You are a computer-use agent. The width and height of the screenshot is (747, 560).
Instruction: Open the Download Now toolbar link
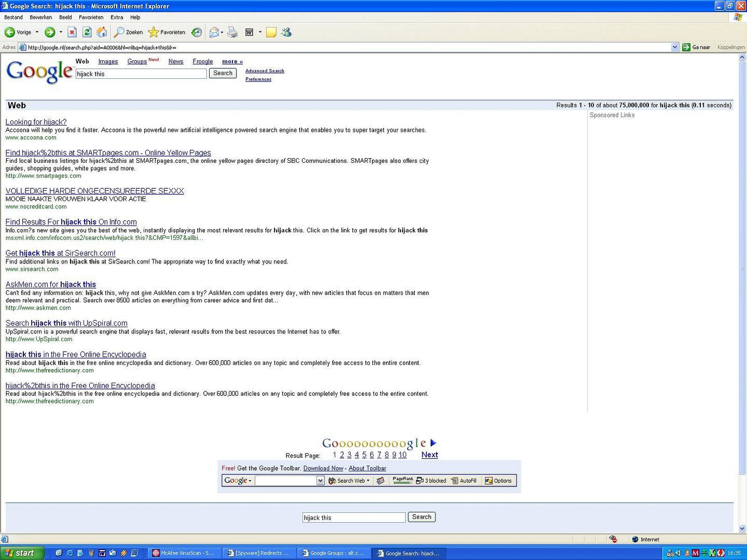323,468
